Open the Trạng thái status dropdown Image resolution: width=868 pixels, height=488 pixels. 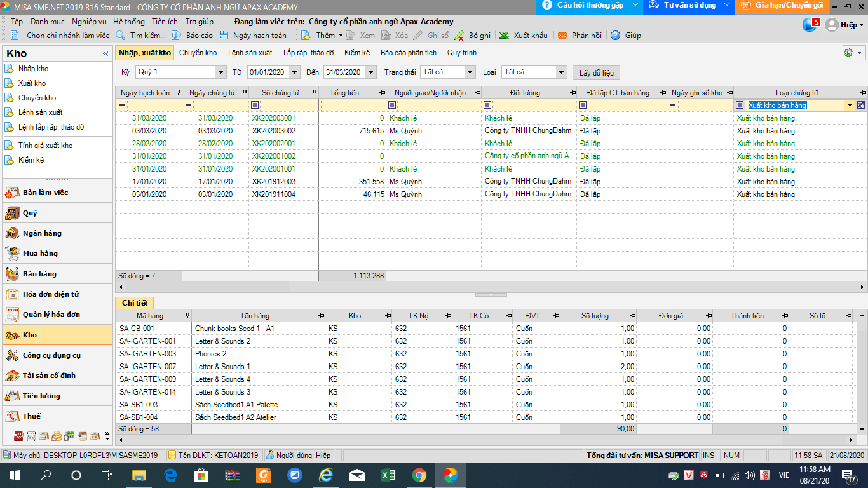[x=470, y=72]
